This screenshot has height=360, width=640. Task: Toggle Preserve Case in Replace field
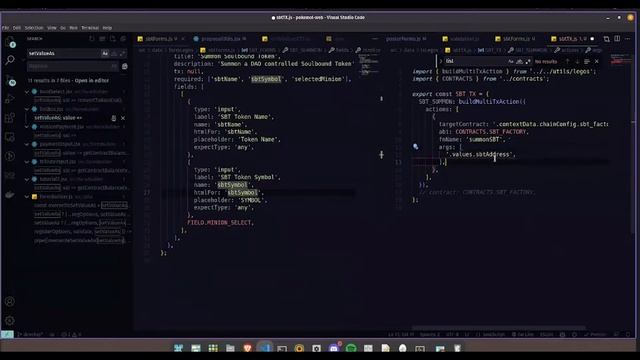coord(114,66)
